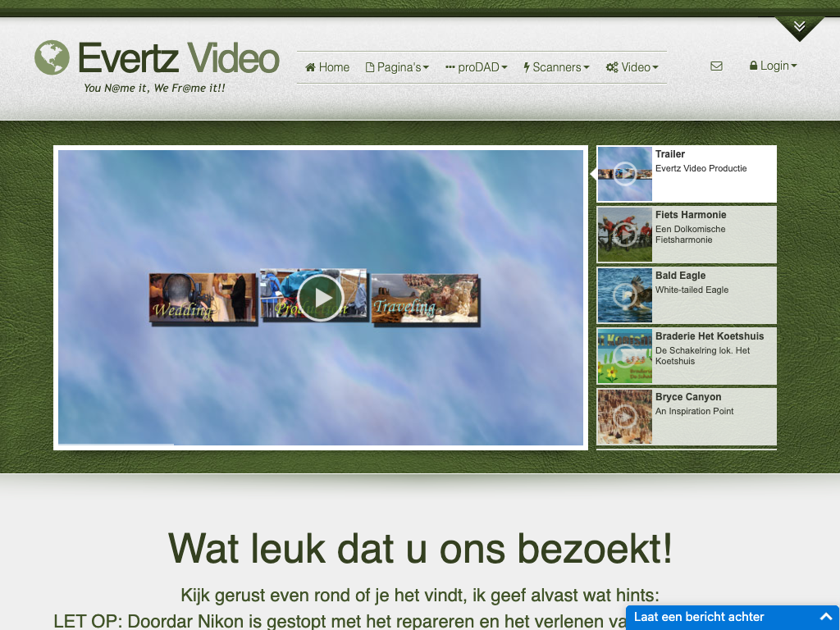Open the proDAD dropdown menu

[477, 67]
